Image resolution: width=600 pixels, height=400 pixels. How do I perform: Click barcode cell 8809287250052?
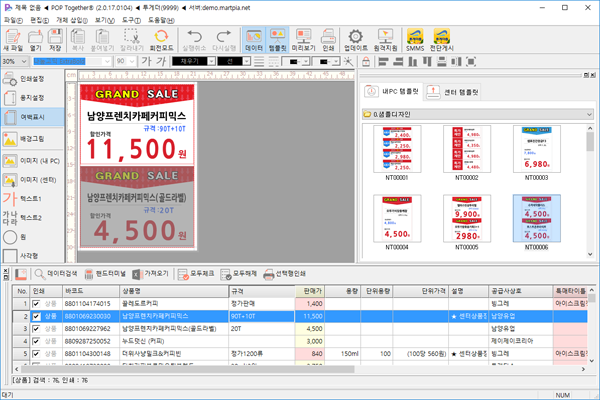pyautogui.click(x=91, y=341)
